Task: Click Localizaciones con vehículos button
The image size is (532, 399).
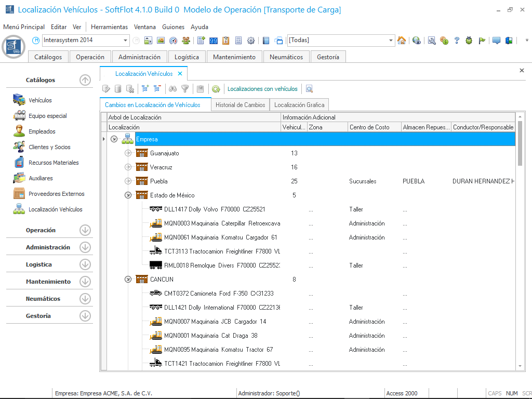Action: (262, 89)
